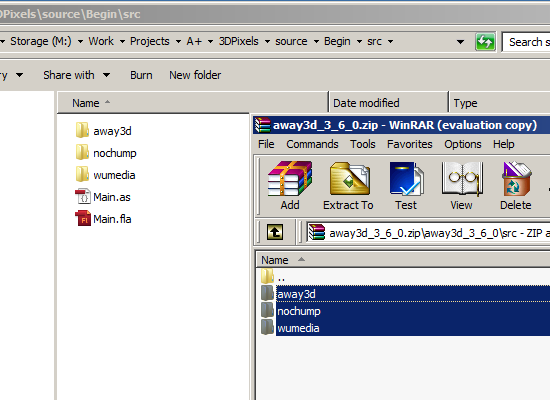
Task: Expand the Work breadcrumb dropdown arrow
Action: 122,42
